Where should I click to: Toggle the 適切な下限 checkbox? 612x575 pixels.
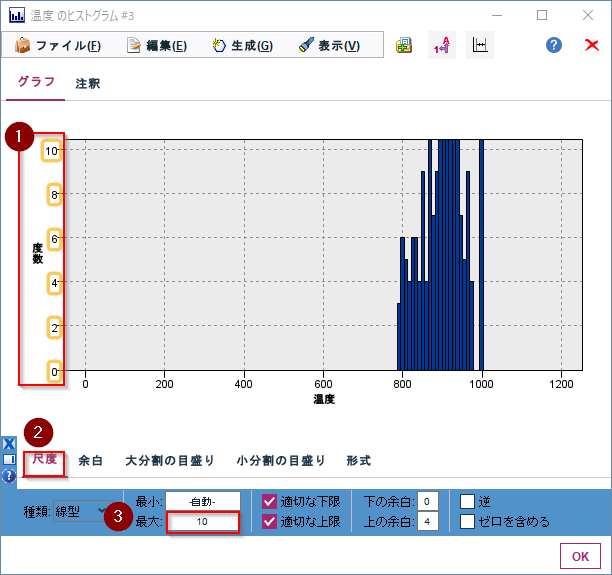269,502
